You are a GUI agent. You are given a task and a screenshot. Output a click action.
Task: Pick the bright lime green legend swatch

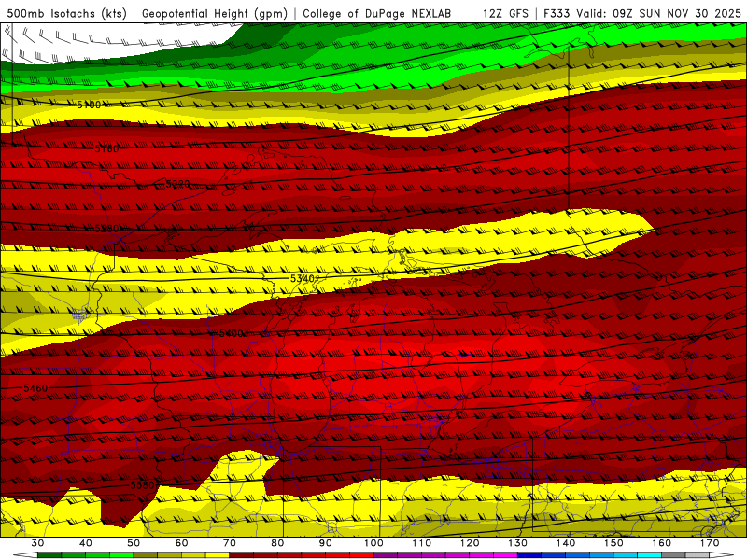coord(121,555)
